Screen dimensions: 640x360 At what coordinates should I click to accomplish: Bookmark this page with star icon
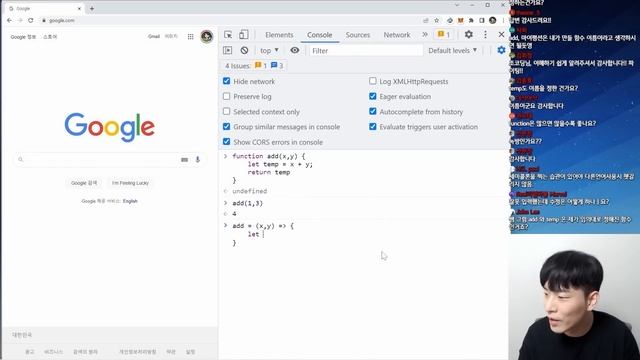click(x=437, y=20)
